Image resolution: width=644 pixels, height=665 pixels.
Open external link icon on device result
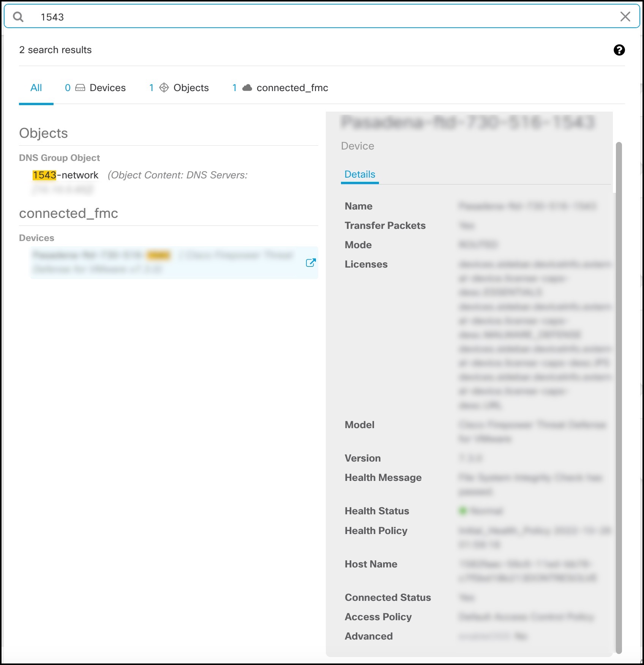[311, 263]
